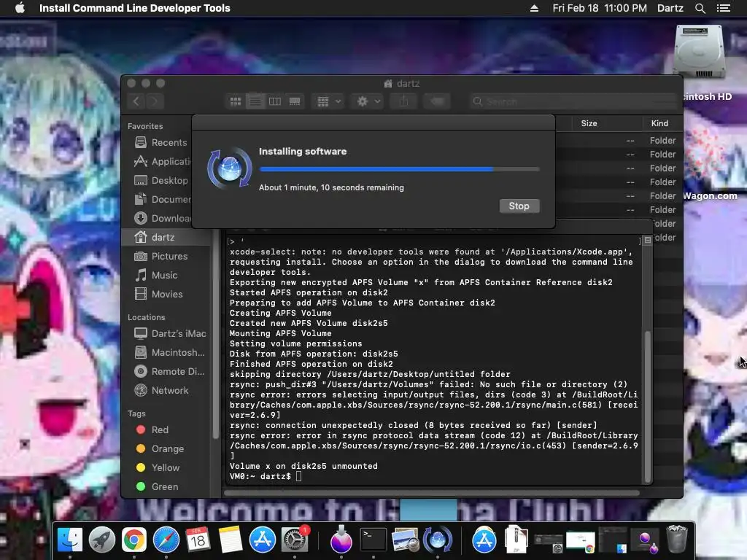
Task: Select Dartz's iMac under Locations
Action: 169,333
